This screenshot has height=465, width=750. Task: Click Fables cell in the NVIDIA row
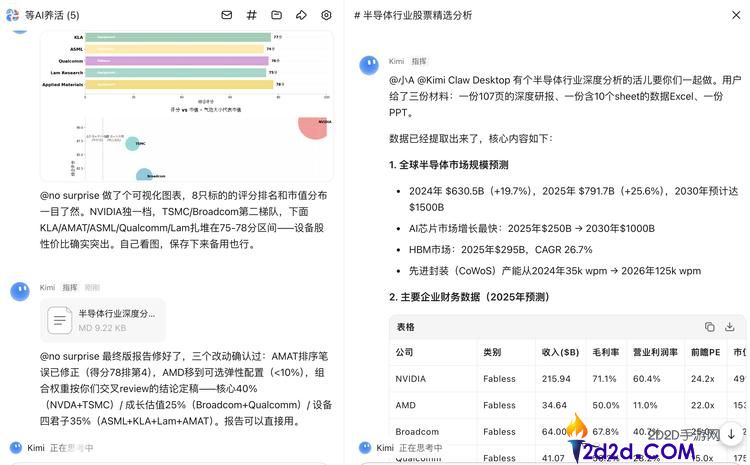point(499,379)
